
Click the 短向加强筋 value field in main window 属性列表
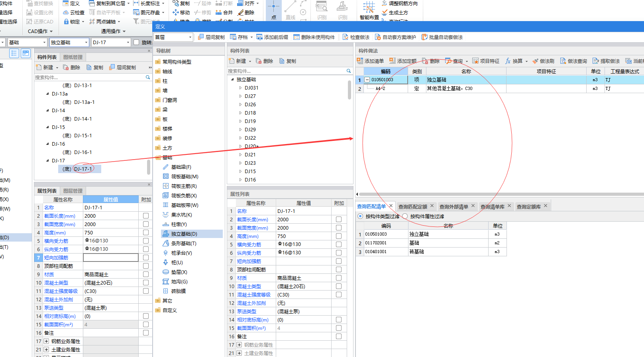111,258
